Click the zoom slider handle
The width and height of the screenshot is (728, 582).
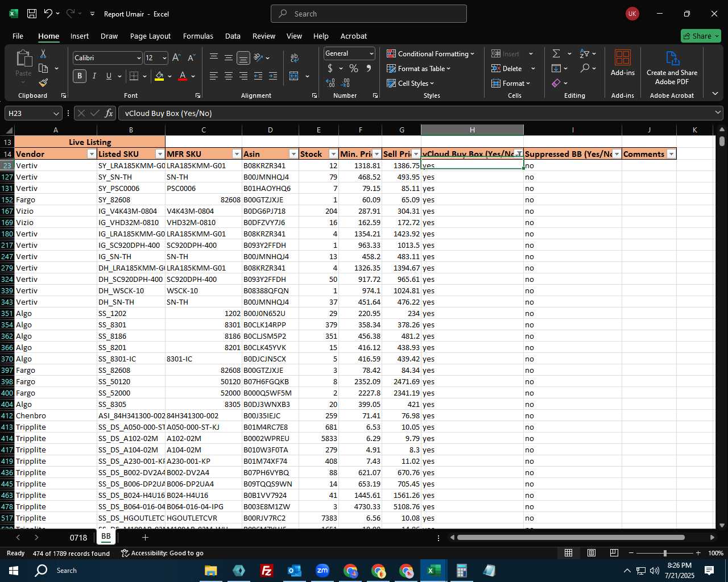tap(665, 553)
